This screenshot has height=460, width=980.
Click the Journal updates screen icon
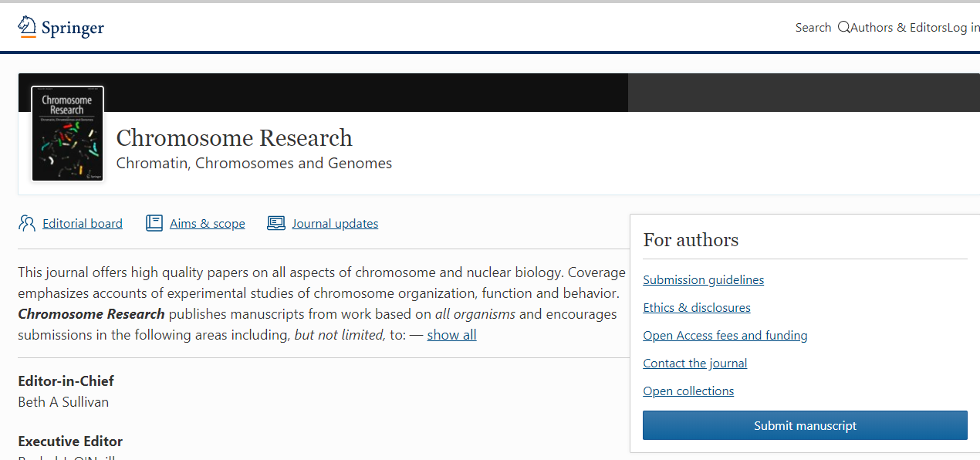(x=276, y=224)
